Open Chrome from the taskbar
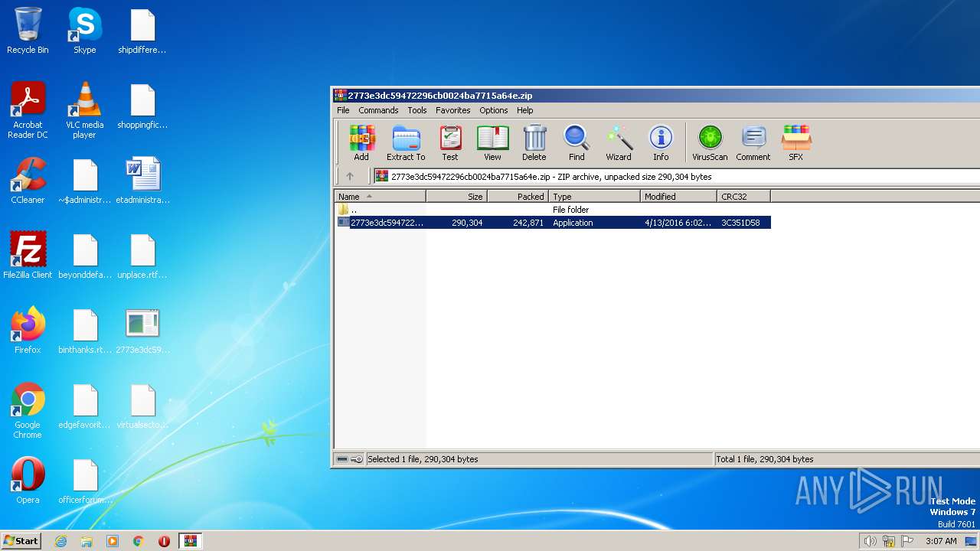The width and height of the screenshot is (980, 551). (139, 541)
